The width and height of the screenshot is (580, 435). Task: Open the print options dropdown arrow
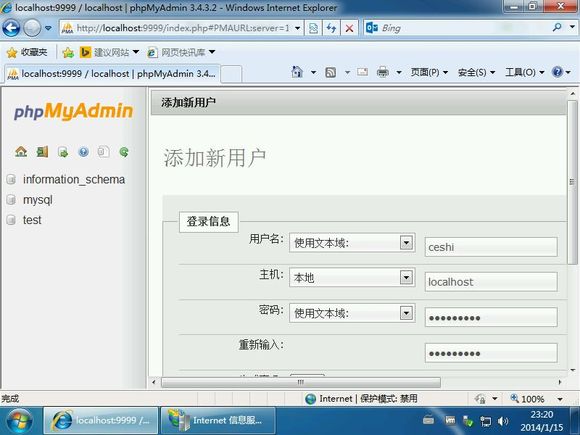coord(399,72)
